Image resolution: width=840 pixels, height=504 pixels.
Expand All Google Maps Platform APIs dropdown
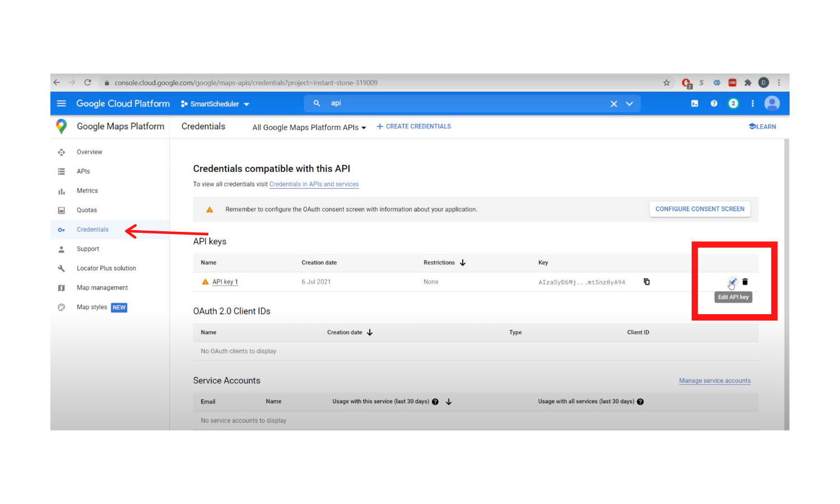309,128
